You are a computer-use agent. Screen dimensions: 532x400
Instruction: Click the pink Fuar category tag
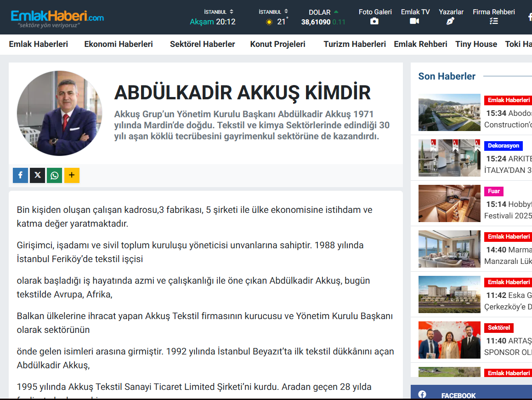point(493,191)
